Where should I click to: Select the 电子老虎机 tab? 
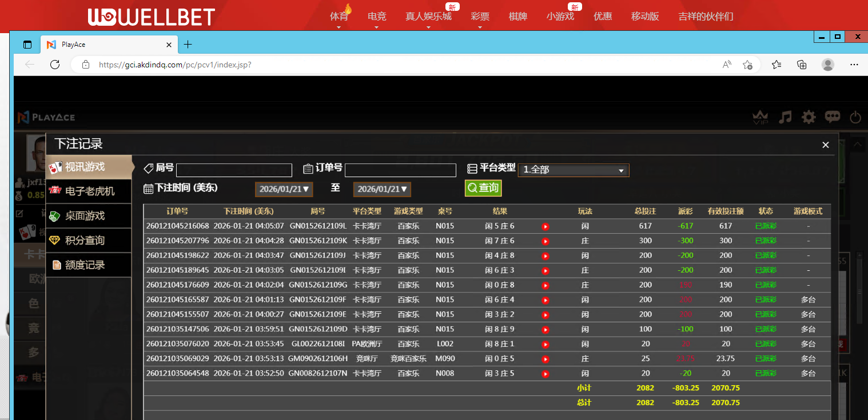click(89, 191)
